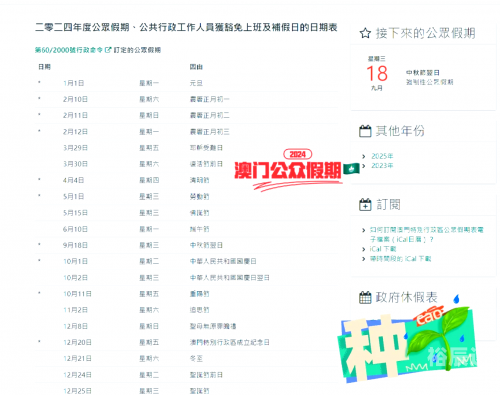Click the 9月18日 date cell

click(75, 245)
